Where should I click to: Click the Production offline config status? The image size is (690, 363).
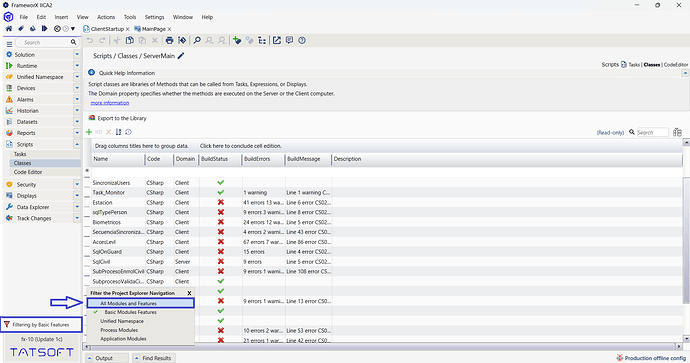[x=651, y=358]
